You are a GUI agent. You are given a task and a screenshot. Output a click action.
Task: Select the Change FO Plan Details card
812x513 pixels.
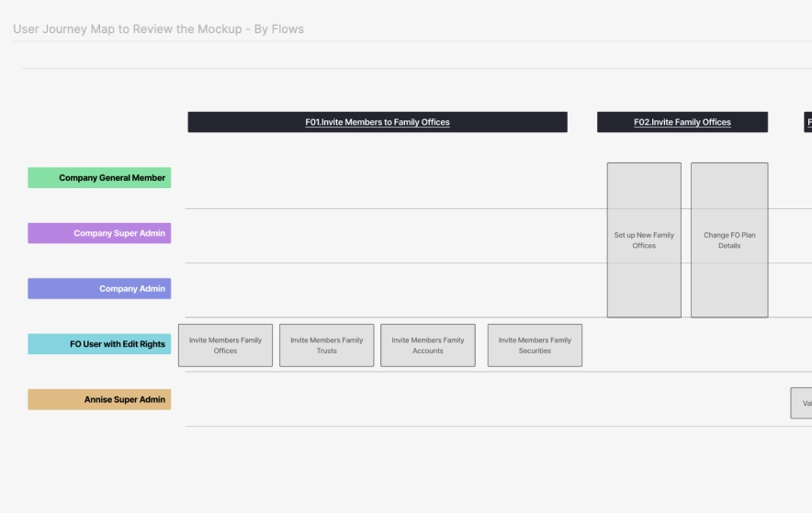click(729, 240)
